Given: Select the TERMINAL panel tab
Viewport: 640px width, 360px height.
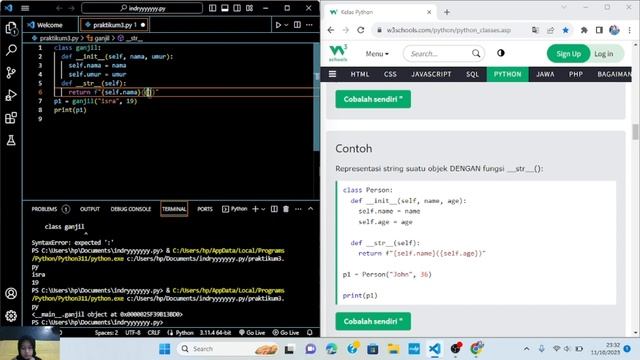Looking at the screenshot, I should [x=174, y=209].
